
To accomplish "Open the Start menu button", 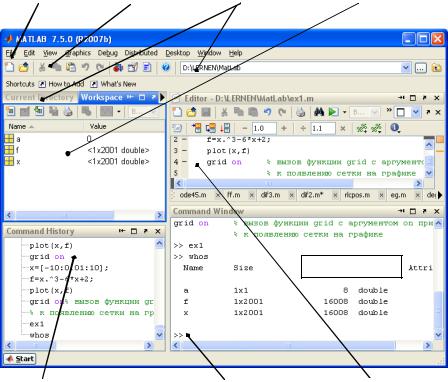I will coord(20,359).
